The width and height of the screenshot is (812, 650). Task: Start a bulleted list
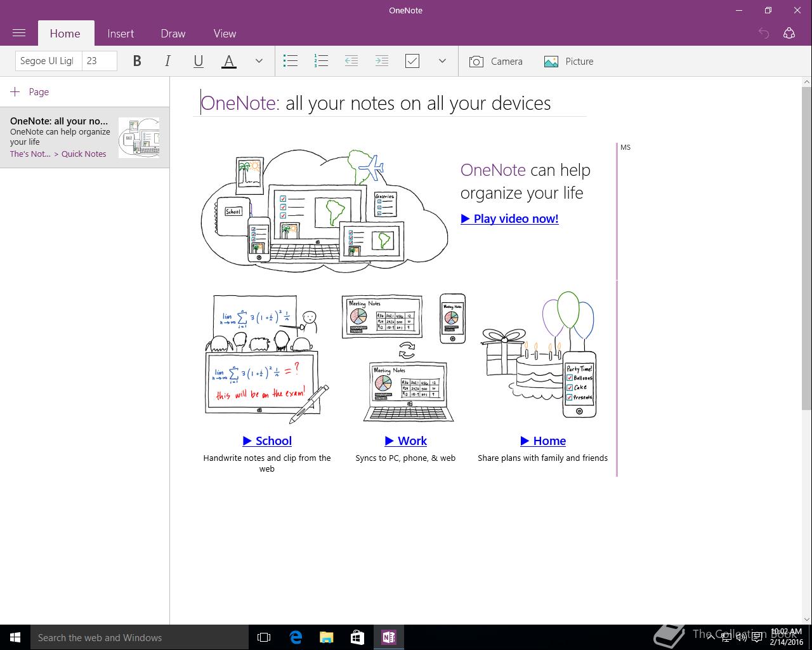pos(291,61)
